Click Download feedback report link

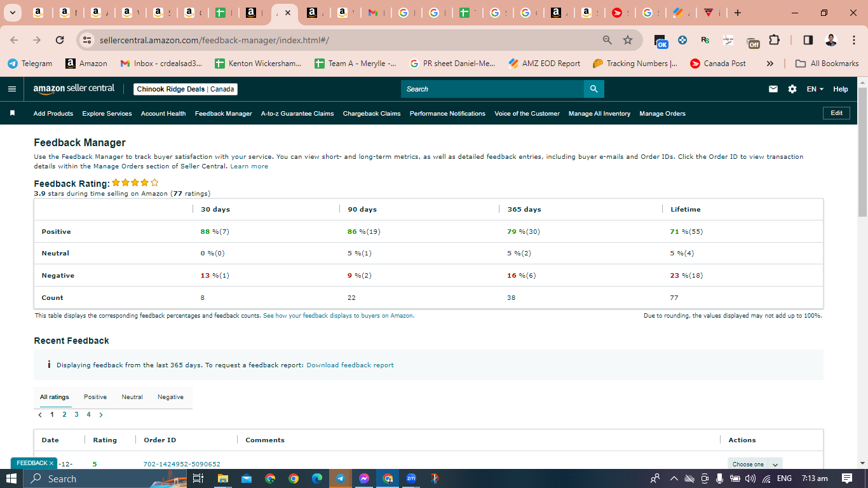(350, 365)
